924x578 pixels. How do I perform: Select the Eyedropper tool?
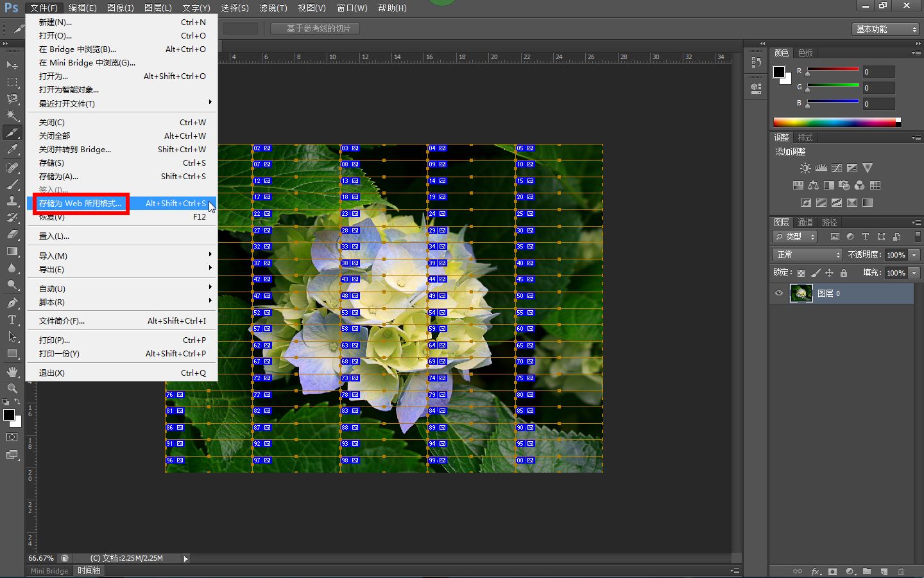click(x=12, y=150)
